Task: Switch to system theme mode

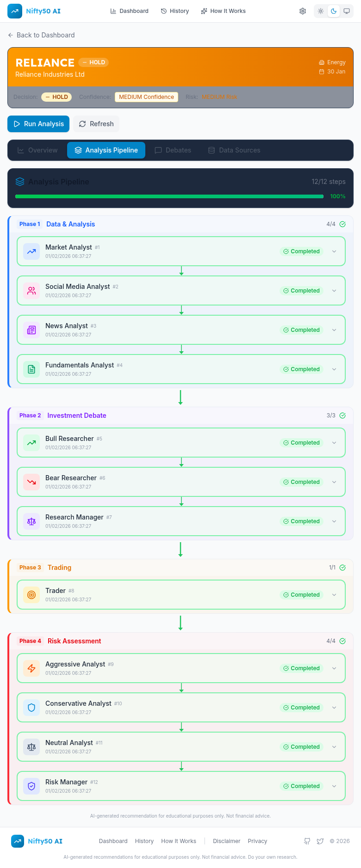Action: pyautogui.click(x=347, y=11)
